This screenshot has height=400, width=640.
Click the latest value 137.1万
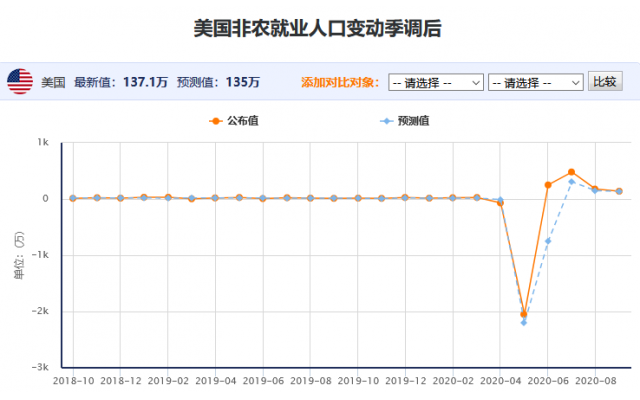(145, 82)
